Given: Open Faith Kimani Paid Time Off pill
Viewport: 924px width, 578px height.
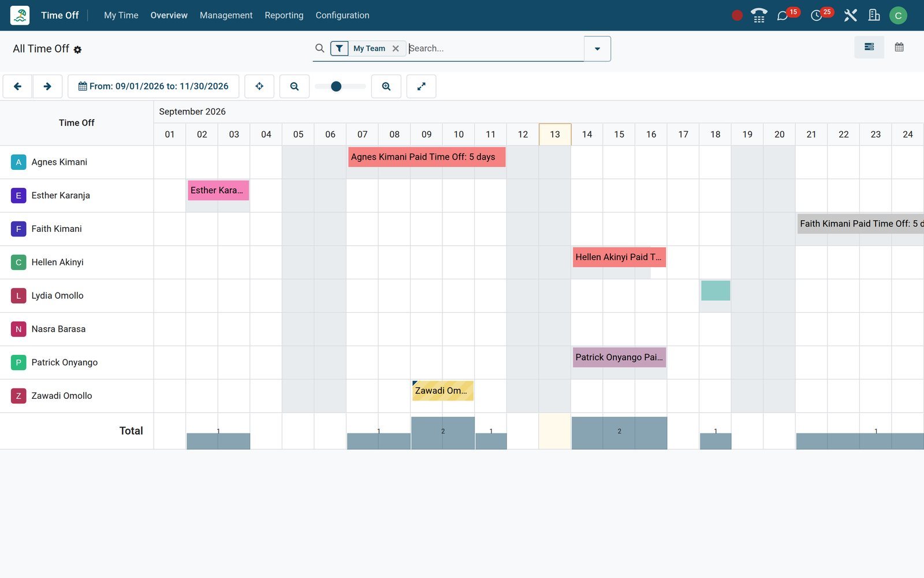Looking at the screenshot, I should (860, 224).
